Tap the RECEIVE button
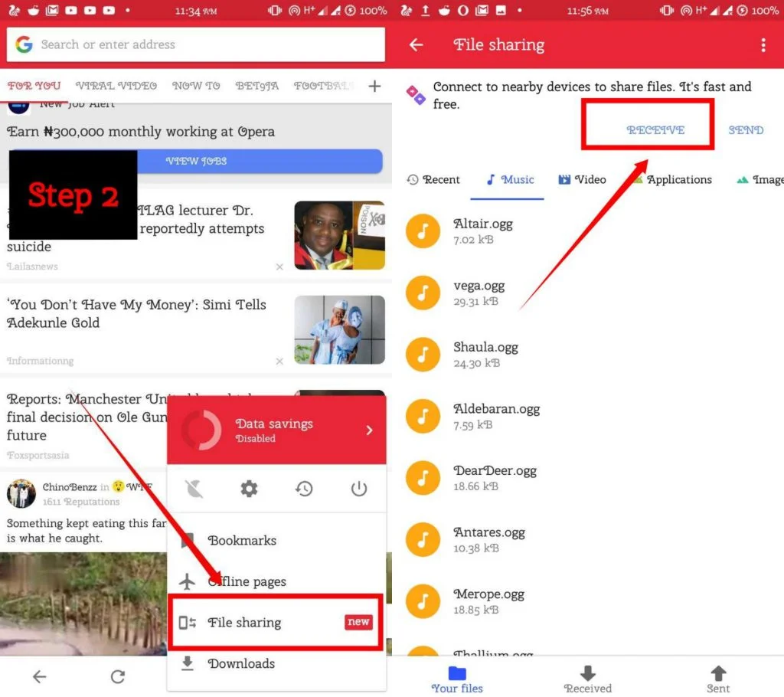The image size is (784, 697). pos(655,130)
